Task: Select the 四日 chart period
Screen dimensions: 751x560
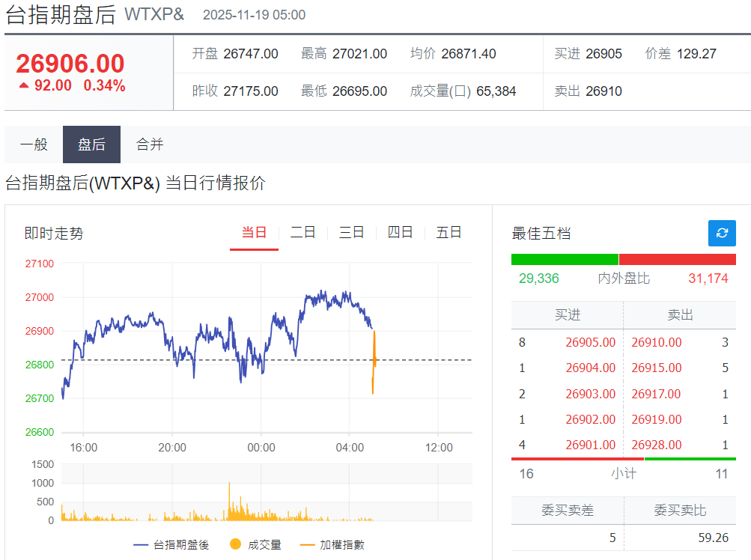Action: tap(400, 232)
